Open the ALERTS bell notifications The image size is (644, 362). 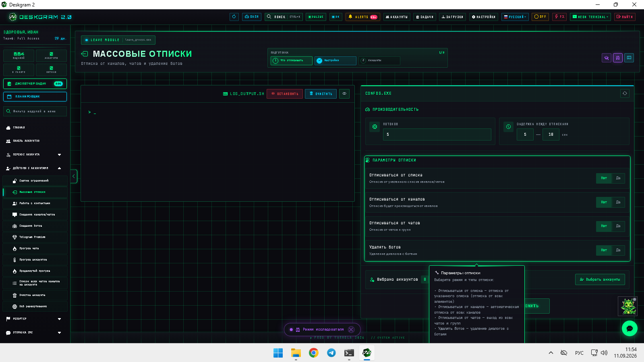click(363, 17)
